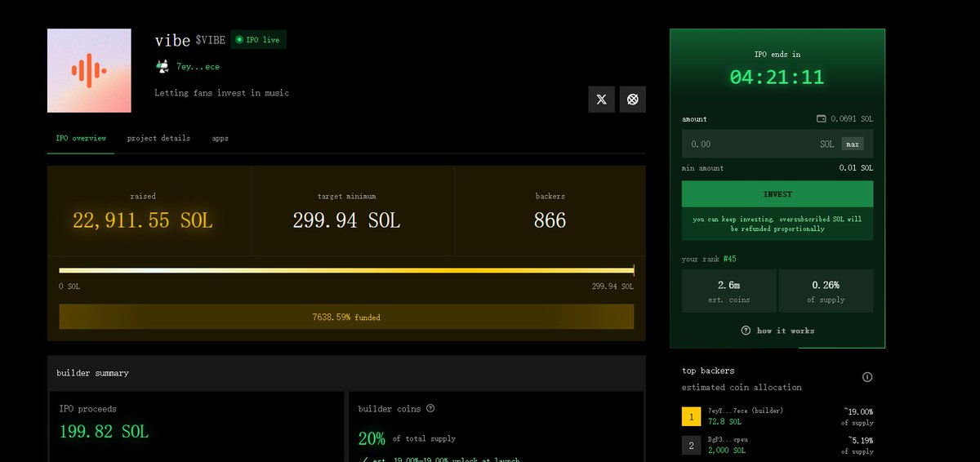Click your rank #45 text
This screenshot has width=980, height=462.
click(709, 260)
